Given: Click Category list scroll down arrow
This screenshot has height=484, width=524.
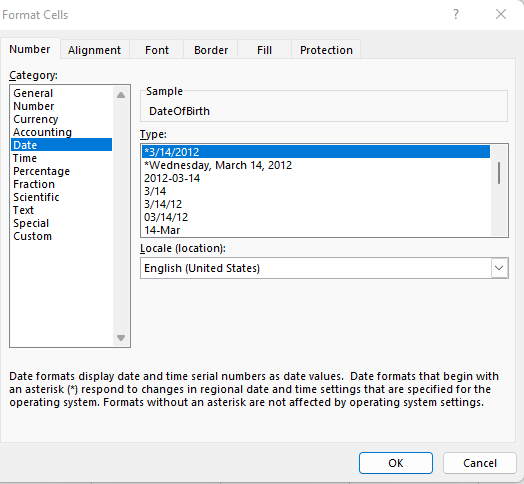Looking at the screenshot, I should tap(121, 338).
